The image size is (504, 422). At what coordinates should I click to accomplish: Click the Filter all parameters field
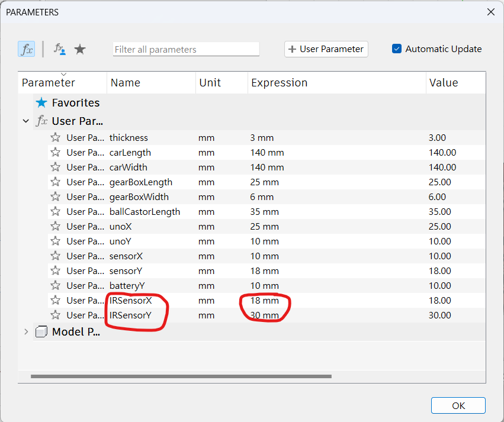(186, 49)
